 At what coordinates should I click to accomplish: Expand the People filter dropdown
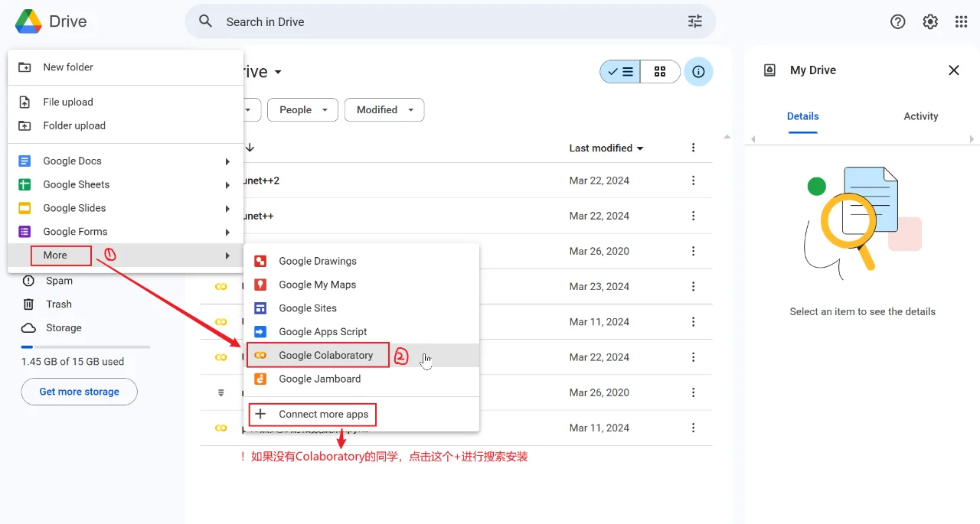(302, 109)
